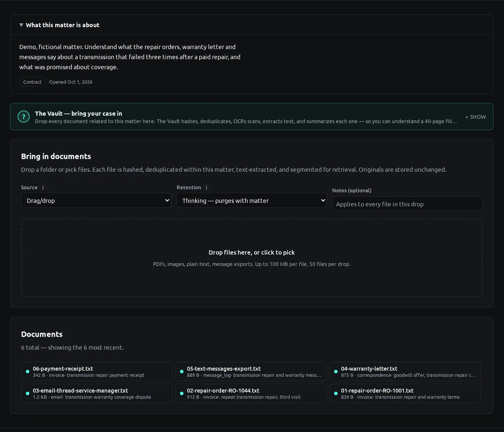The height and width of the screenshot is (432, 504).
Task: Open document 06-payment-receipt.txt
Action: (97, 372)
